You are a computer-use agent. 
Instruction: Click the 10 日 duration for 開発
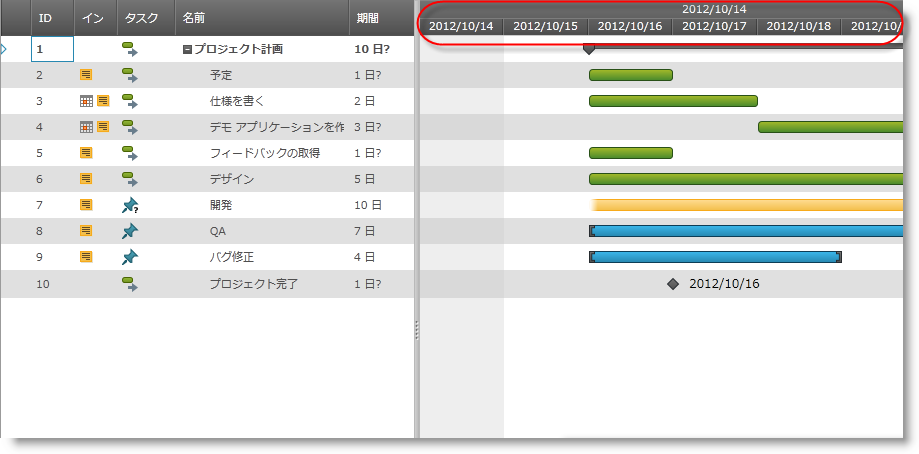368,205
